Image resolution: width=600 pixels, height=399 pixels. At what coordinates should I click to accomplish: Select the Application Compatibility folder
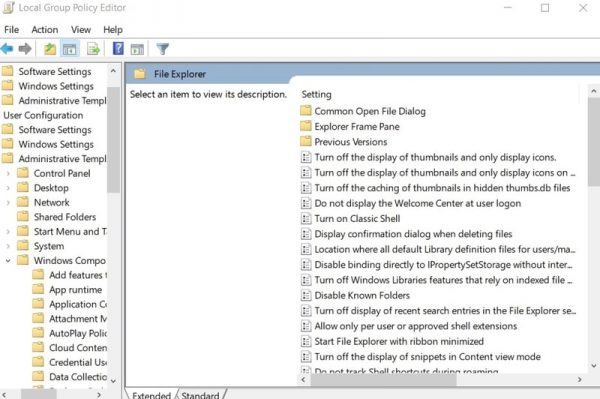click(x=78, y=304)
